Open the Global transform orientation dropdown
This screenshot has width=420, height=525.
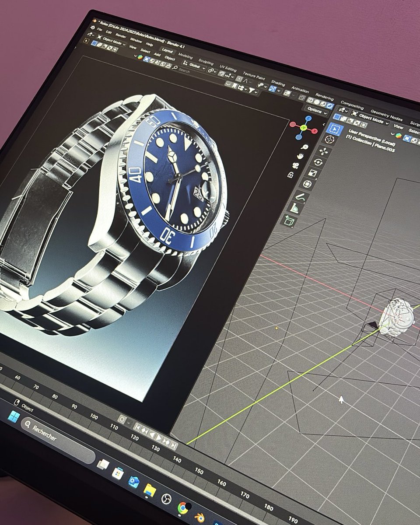194,66
